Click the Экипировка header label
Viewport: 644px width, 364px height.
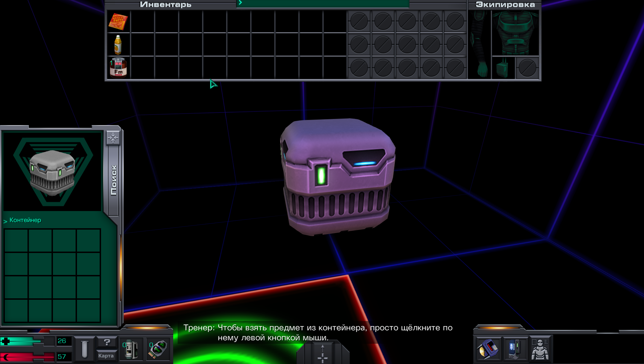pos(505,4)
